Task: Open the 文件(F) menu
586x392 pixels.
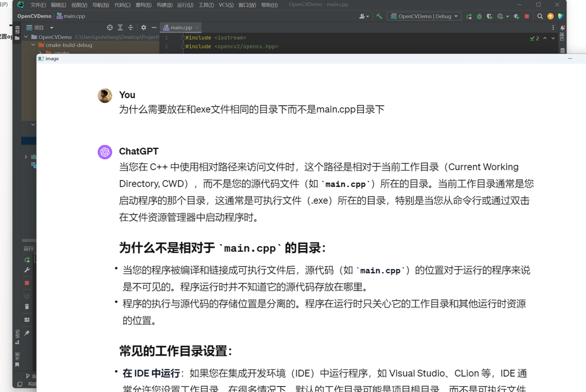Action: point(38,5)
